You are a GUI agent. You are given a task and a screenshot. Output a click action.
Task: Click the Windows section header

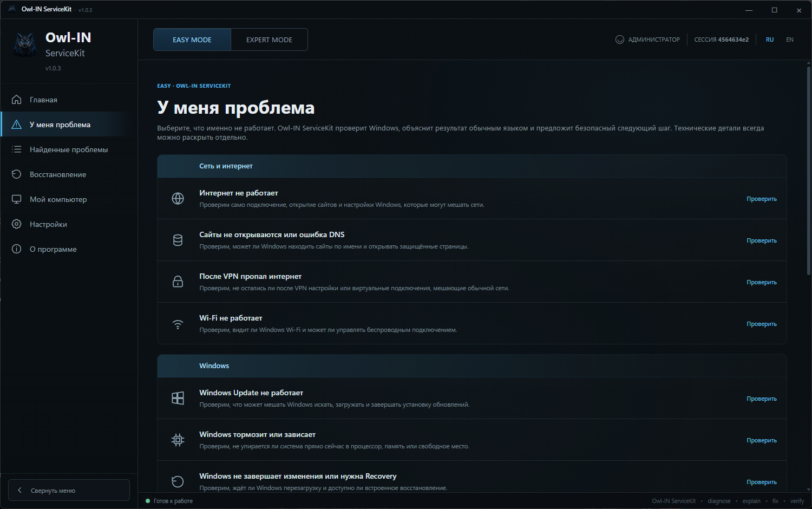coord(472,366)
